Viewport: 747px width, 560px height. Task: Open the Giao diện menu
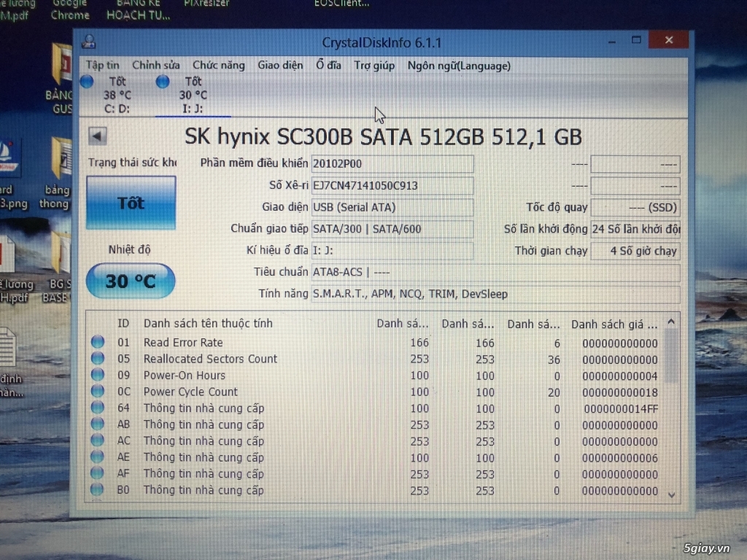[x=280, y=66]
